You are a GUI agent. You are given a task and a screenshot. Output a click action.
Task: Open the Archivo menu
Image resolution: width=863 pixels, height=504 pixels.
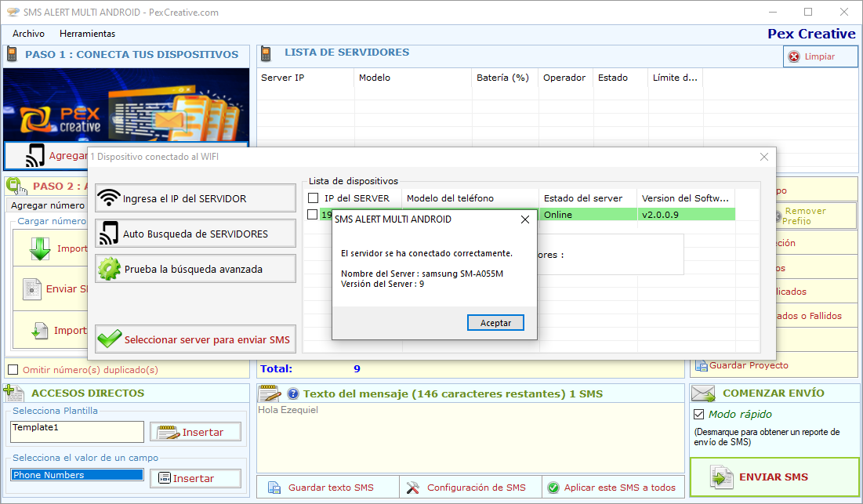29,34
